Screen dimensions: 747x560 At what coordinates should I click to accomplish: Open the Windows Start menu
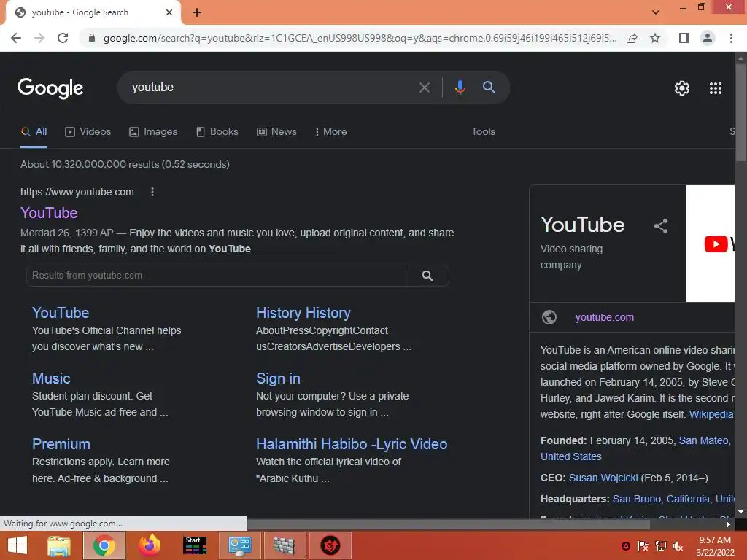(18, 545)
